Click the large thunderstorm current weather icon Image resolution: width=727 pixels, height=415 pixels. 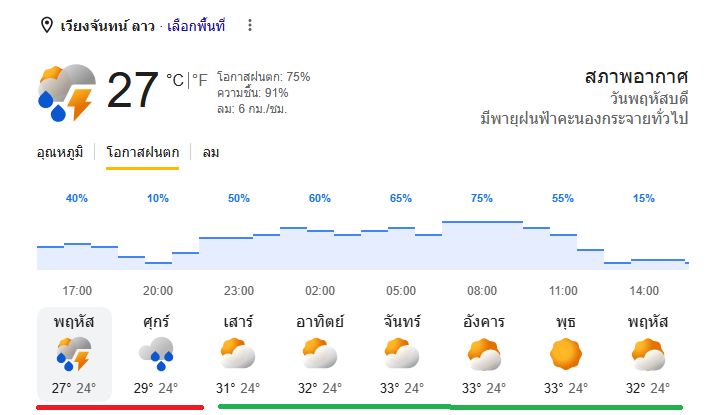pyautogui.click(x=67, y=92)
